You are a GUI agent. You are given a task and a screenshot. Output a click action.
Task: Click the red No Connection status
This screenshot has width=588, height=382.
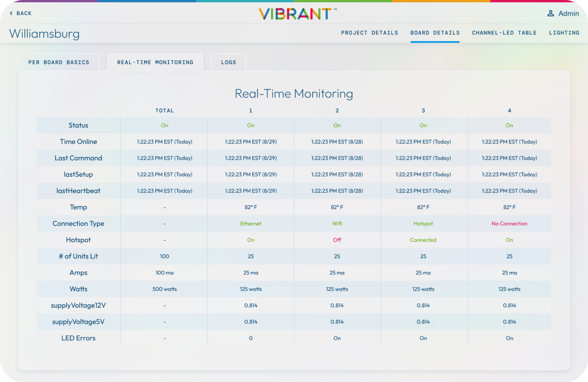tap(509, 224)
